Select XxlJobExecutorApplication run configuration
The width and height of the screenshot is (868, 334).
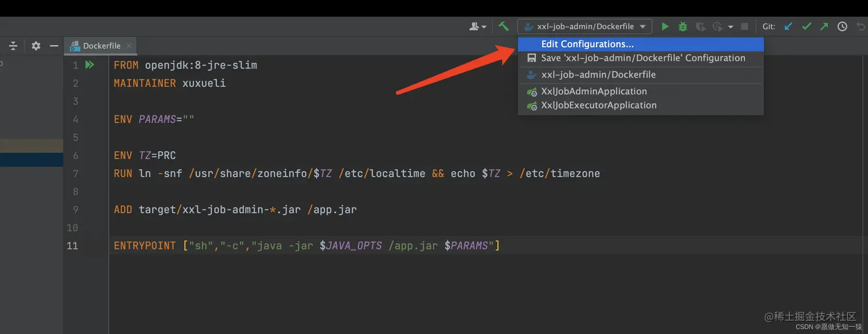coord(641,105)
